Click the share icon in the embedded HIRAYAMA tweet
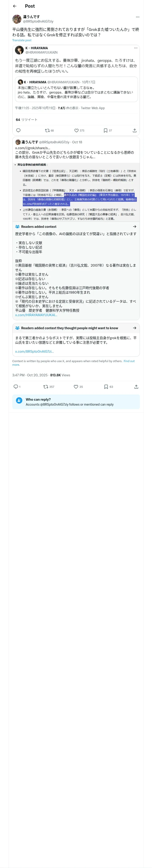152x868 pixels. 134,130
